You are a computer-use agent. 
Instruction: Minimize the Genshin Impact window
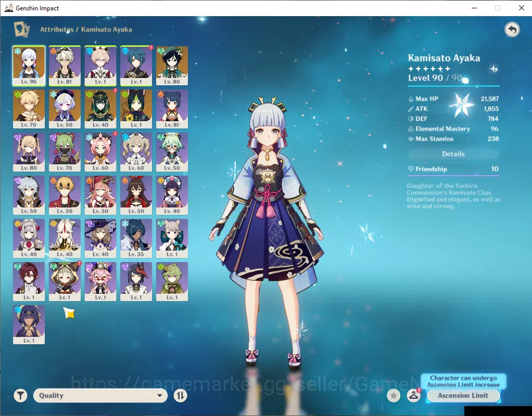474,8
